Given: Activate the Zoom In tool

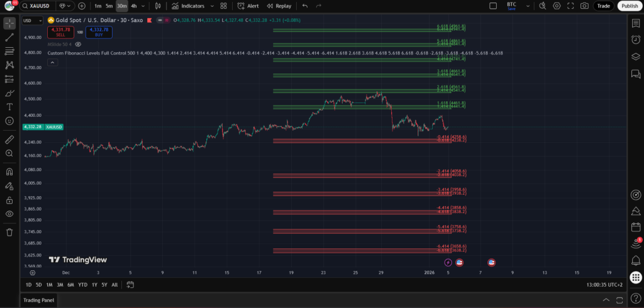Looking at the screenshot, I should point(9,153).
